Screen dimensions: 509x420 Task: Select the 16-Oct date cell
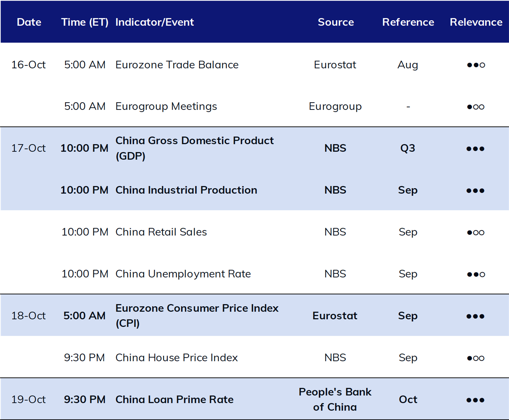coord(29,65)
